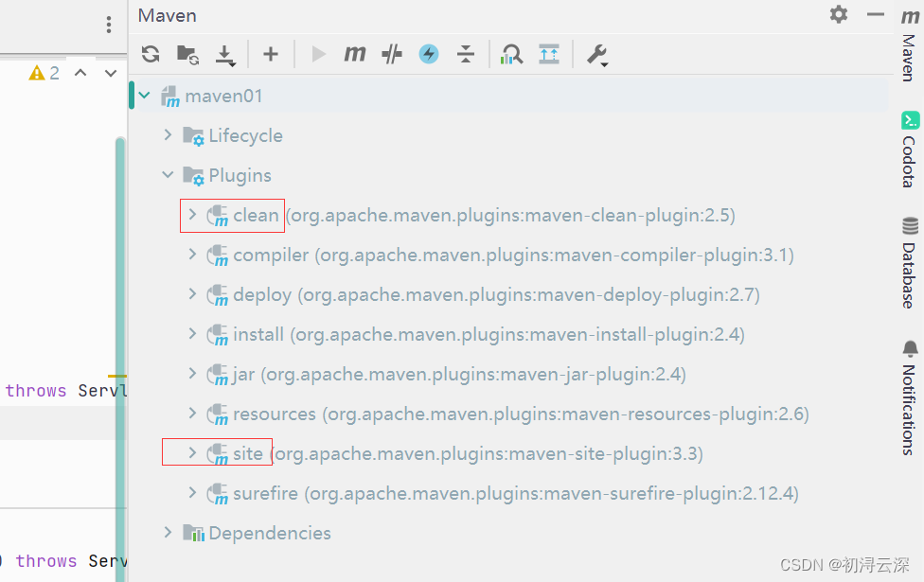Open Maven settings wrench dropdown

click(x=597, y=55)
